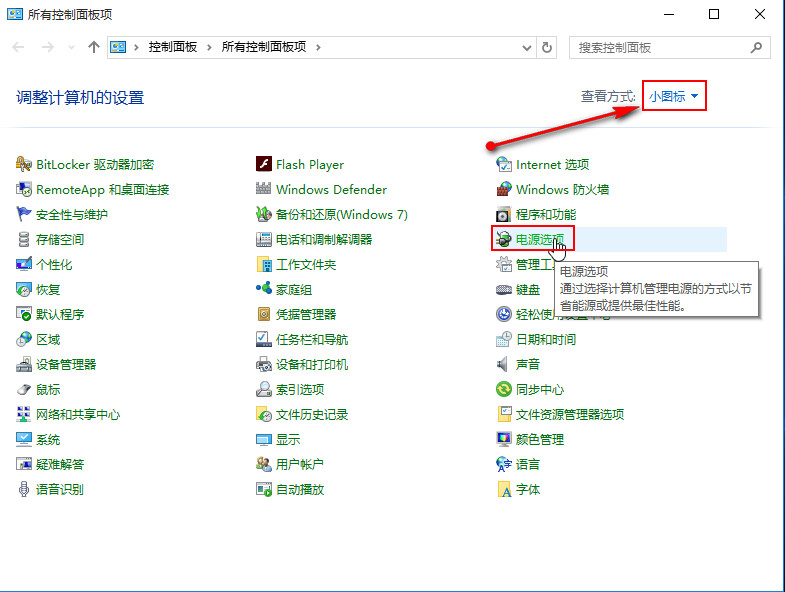
Task: Expand chevron before 控制面板 in breadcrumb
Action: [x=136, y=48]
